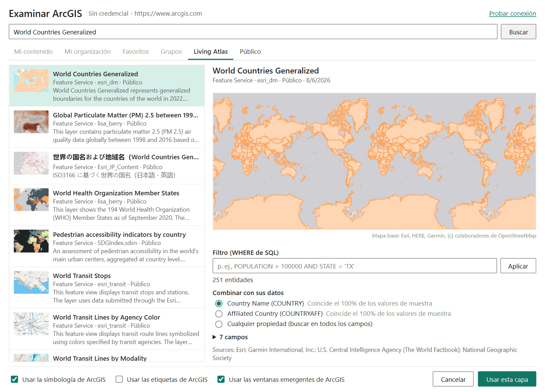Click the 251 entidades count text
This screenshot has height=392, width=545.
point(233,280)
